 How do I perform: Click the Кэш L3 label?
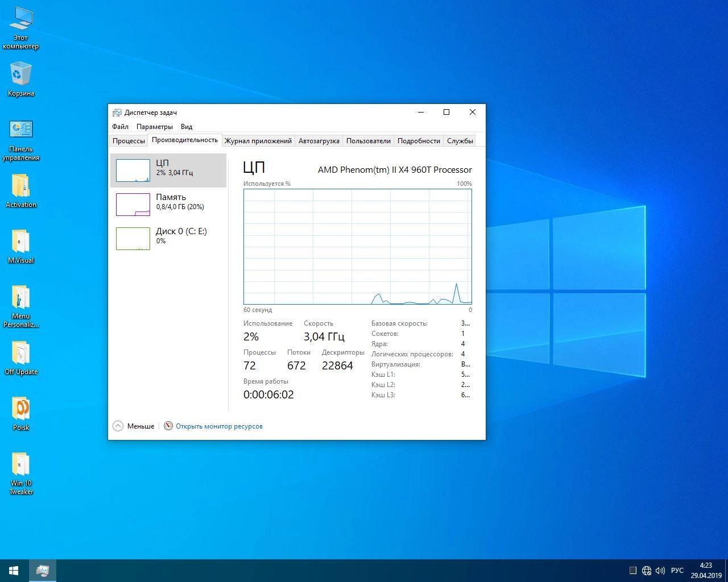point(383,395)
